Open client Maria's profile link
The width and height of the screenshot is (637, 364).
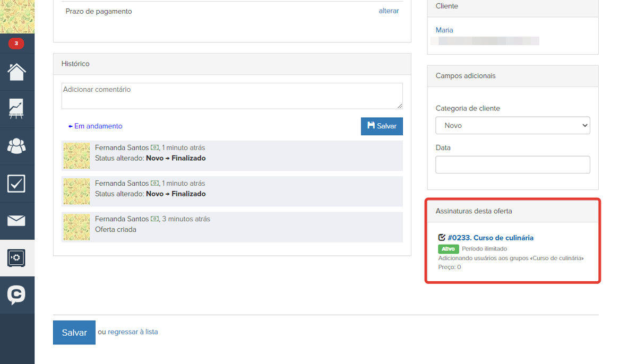[x=444, y=30]
